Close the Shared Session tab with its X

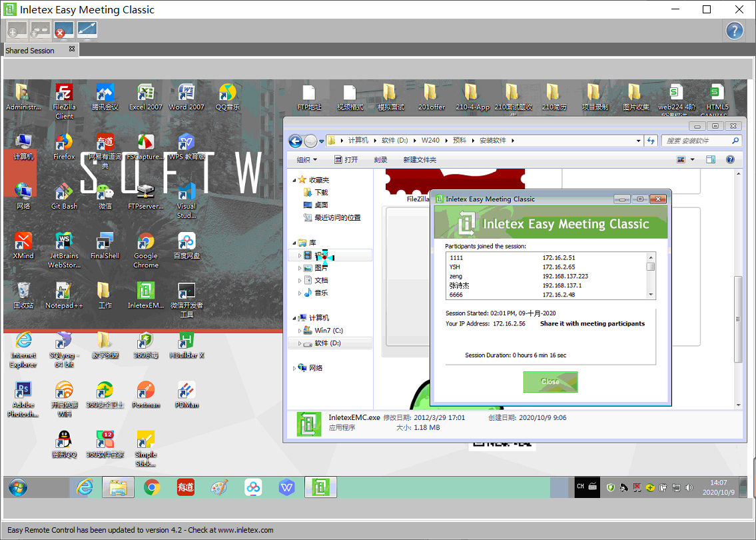coord(72,49)
